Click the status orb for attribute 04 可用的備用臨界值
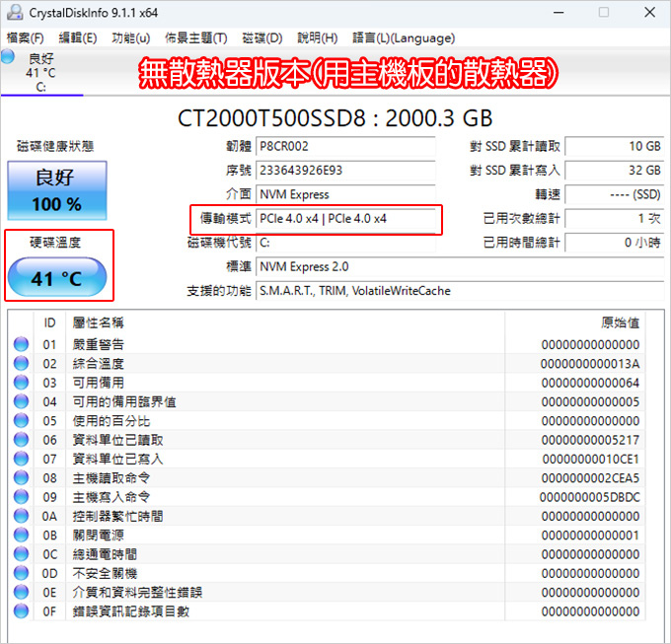 coord(21,401)
